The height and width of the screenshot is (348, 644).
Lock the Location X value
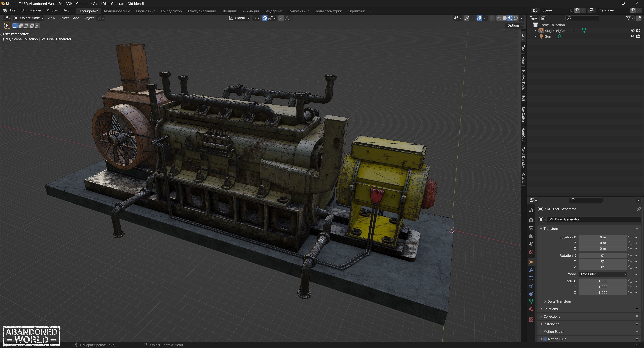(631, 237)
